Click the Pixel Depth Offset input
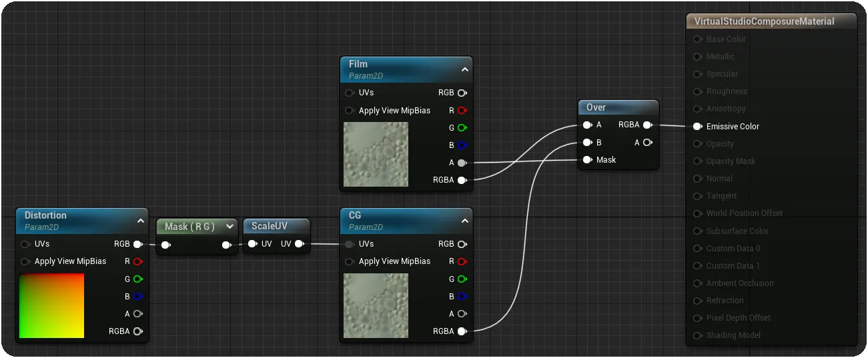The width and height of the screenshot is (868, 358). click(739, 318)
